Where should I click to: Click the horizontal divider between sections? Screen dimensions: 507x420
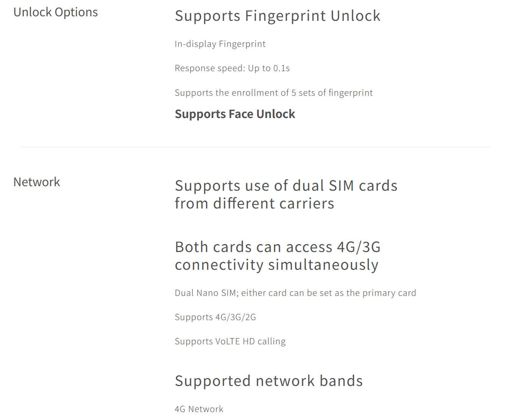coord(255,147)
